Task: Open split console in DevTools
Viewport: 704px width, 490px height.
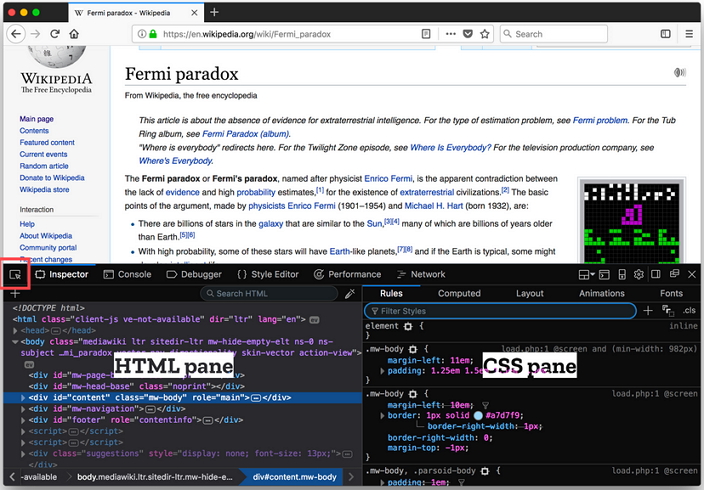Action: coord(604,274)
